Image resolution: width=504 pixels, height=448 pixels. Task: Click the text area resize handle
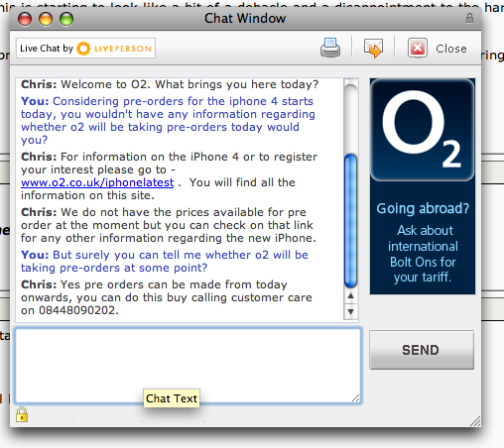[x=355, y=398]
